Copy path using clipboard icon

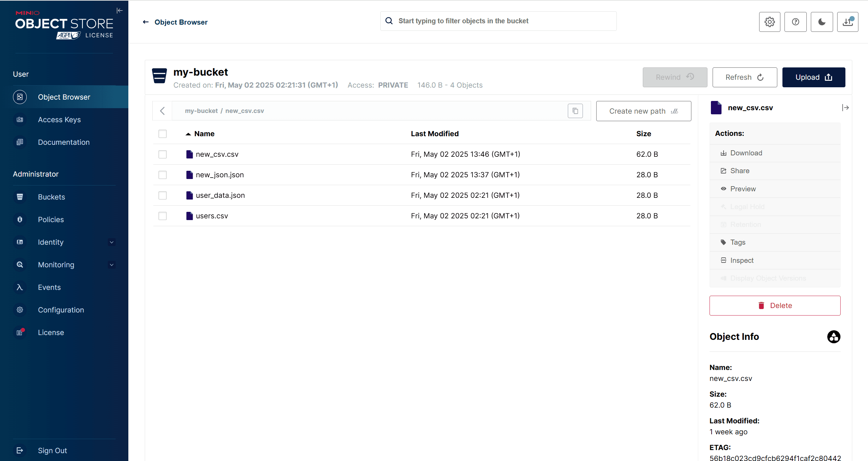[575, 111]
